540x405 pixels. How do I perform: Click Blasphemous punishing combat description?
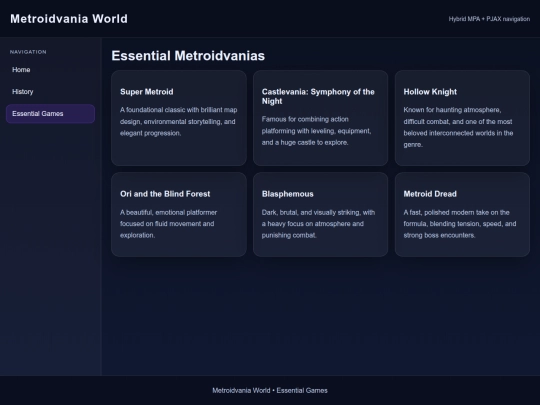tap(318, 224)
